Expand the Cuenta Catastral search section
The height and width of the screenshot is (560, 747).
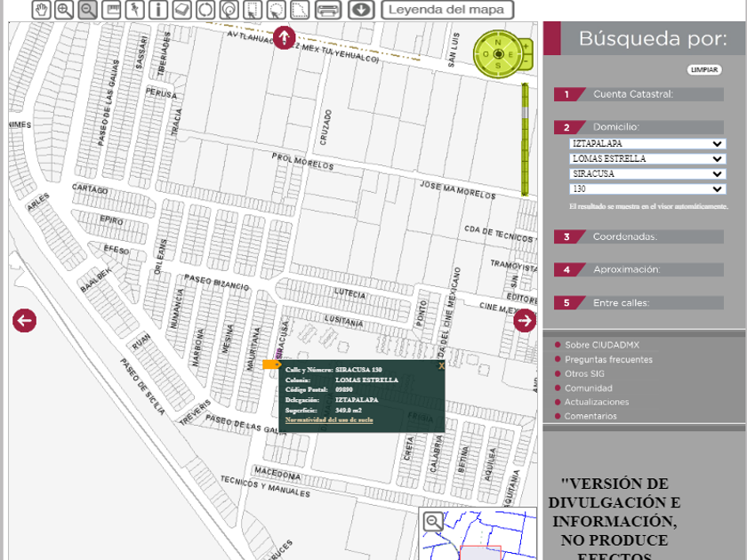[x=632, y=94]
